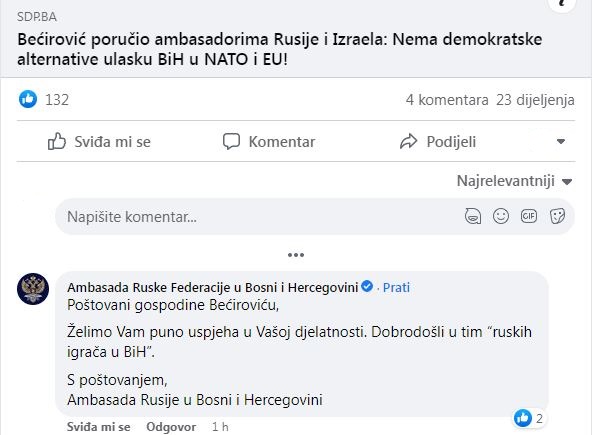Expand the share options dropdown arrow
Image resolution: width=592 pixels, height=435 pixels.
[x=561, y=142]
